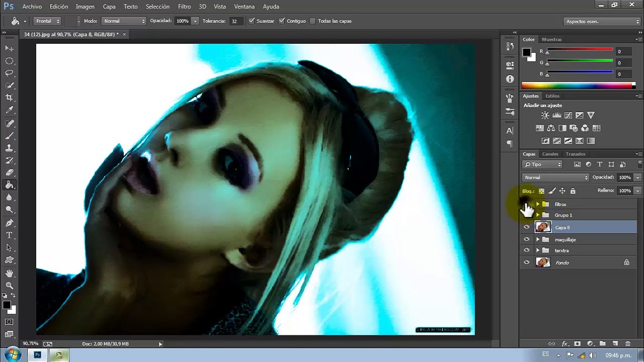Select the Blur tool

tap(9, 198)
